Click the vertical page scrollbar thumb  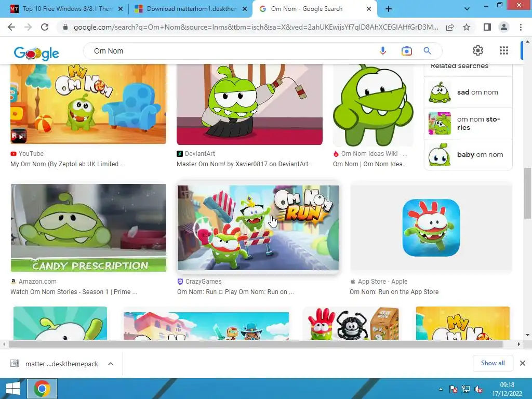(x=527, y=193)
